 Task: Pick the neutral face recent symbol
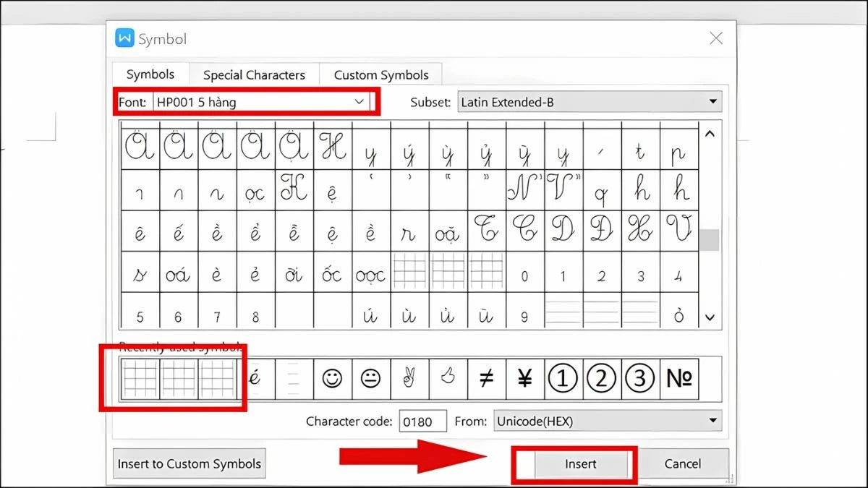coord(371,378)
